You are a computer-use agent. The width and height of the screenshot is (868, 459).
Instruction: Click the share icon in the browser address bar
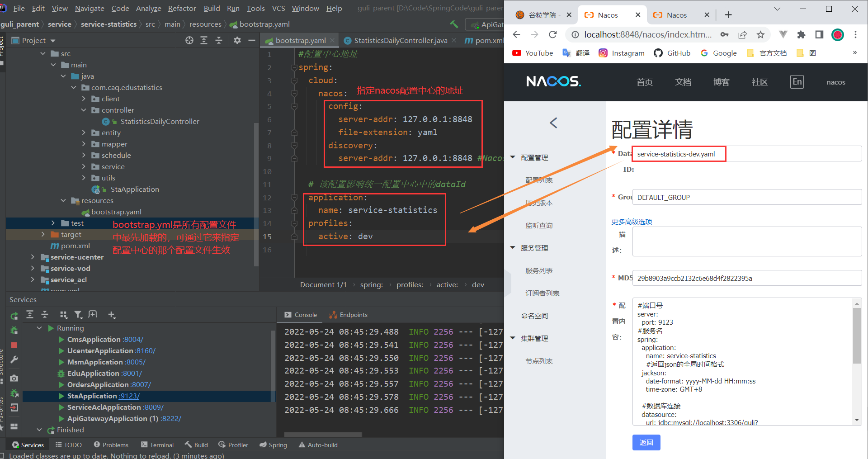[x=742, y=34]
